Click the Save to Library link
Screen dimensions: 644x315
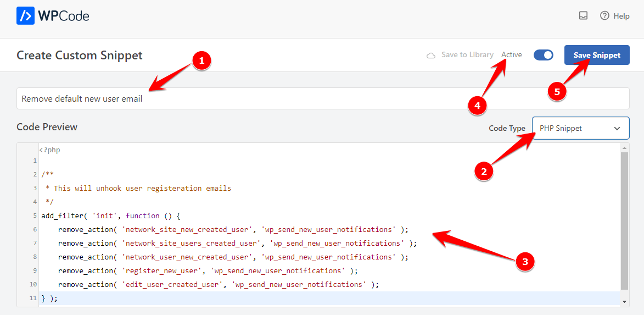pyautogui.click(x=467, y=54)
